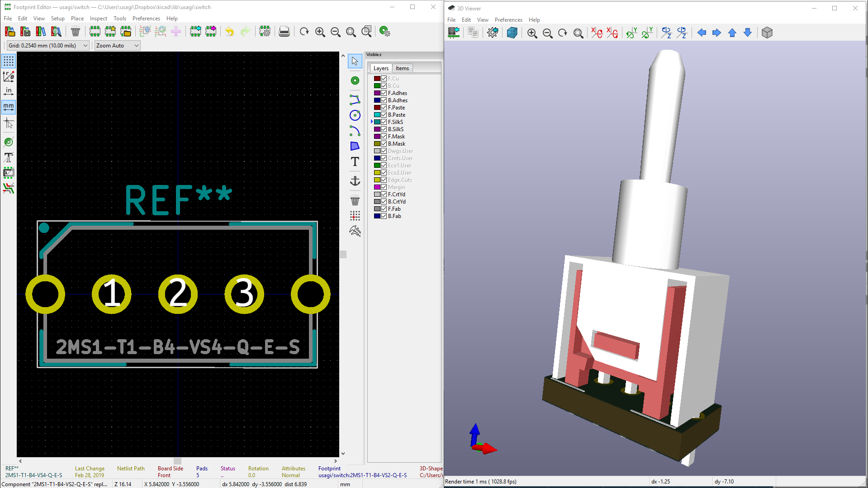Screen dimensions: 868x488
Task: Expand the Zoom Auto dropdown
Action: 117,46
